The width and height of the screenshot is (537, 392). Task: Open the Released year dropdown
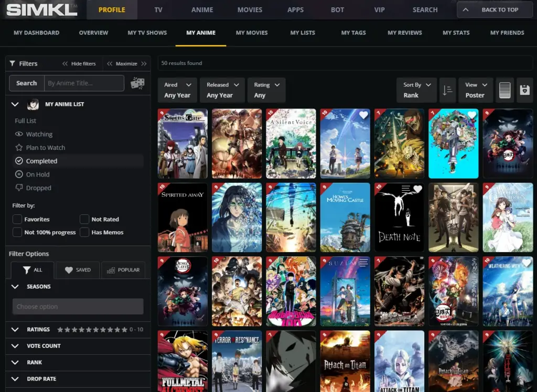click(222, 90)
